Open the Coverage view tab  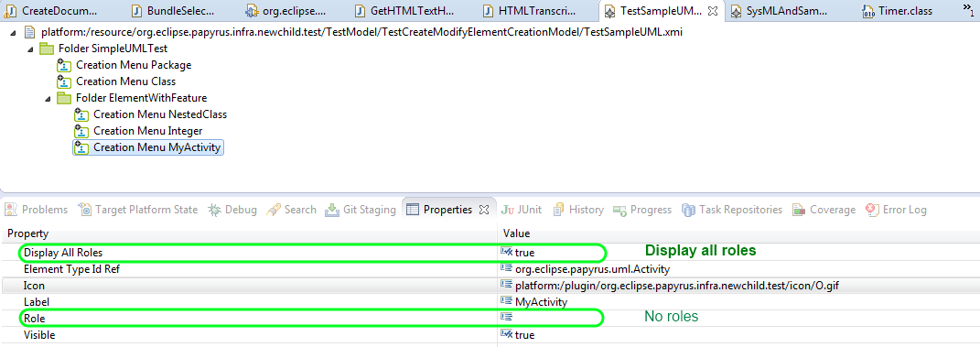click(x=824, y=210)
